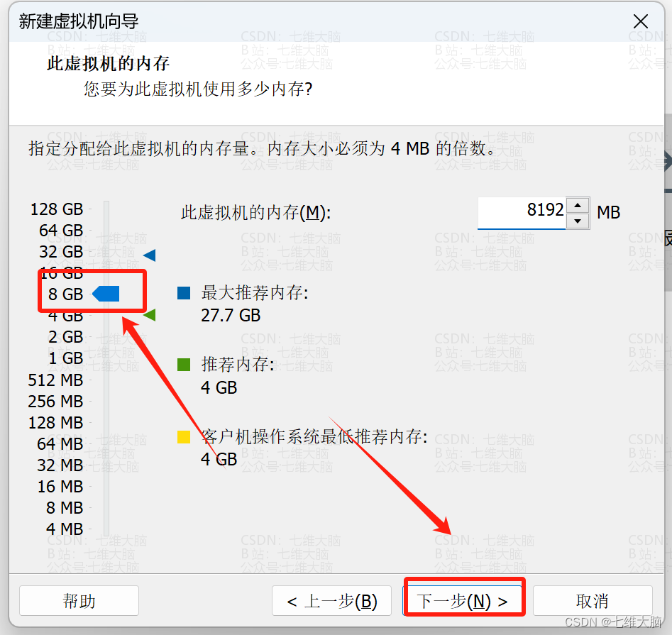Click the blue memory slider thumb at 8 GB

106,294
